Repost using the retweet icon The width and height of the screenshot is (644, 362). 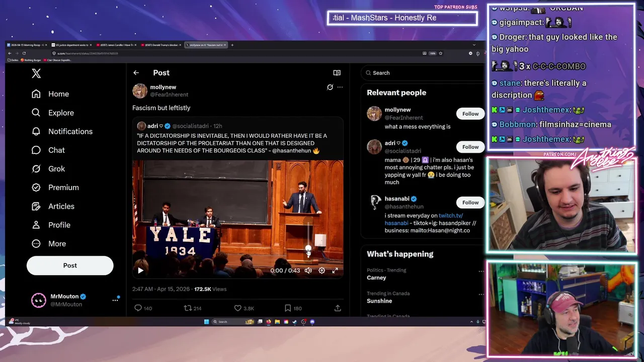(x=187, y=308)
